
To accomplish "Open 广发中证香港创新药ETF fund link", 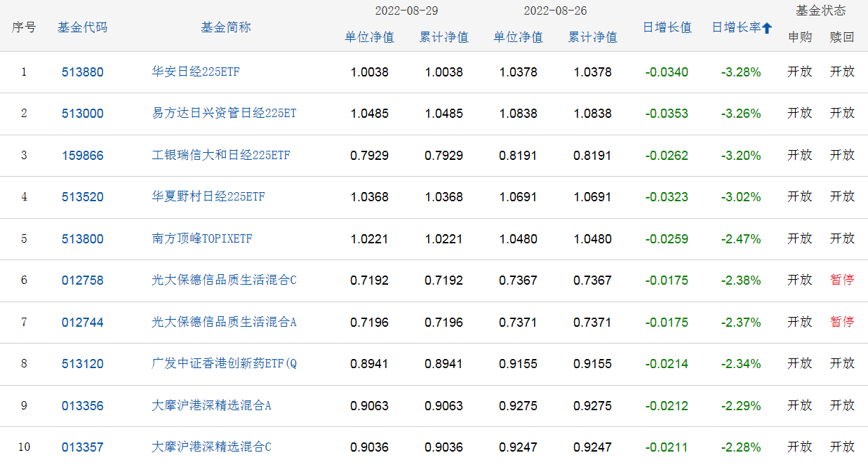I will (x=224, y=364).
